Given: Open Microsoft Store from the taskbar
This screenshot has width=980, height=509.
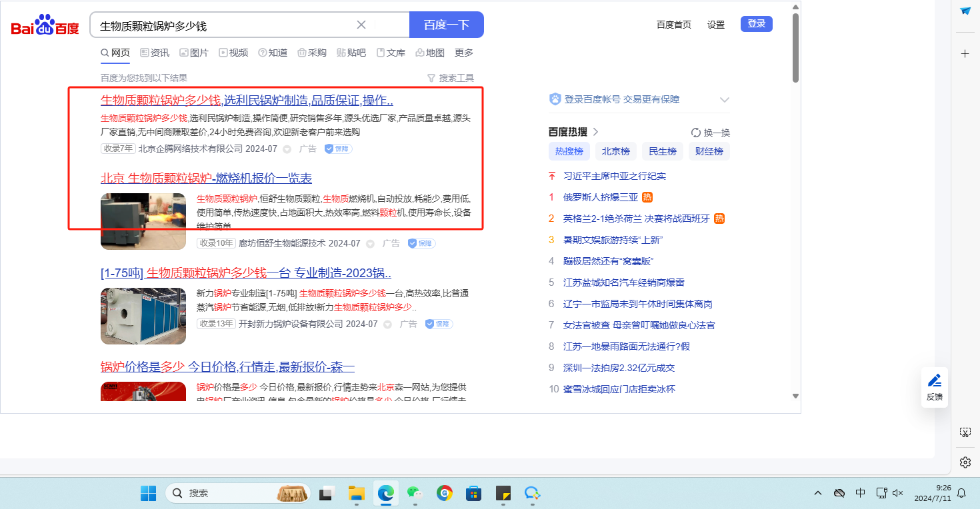Looking at the screenshot, I should click(473, 493).
